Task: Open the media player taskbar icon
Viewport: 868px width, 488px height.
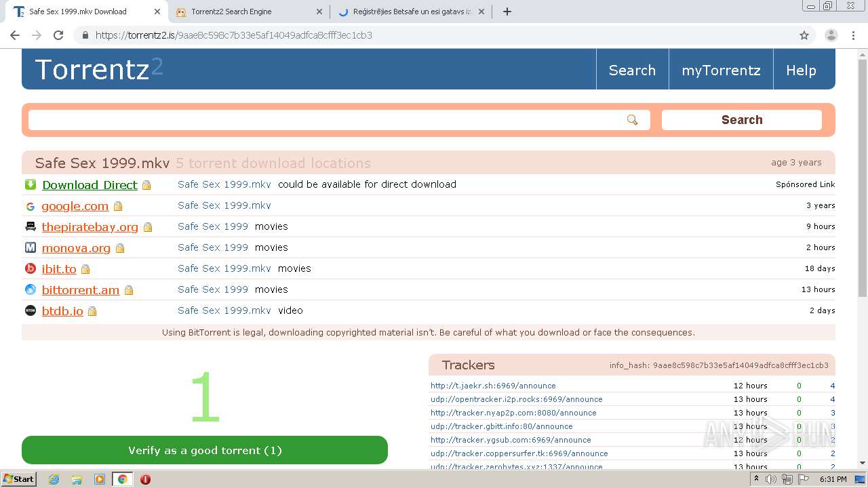Action: click(x=100, y=479)
